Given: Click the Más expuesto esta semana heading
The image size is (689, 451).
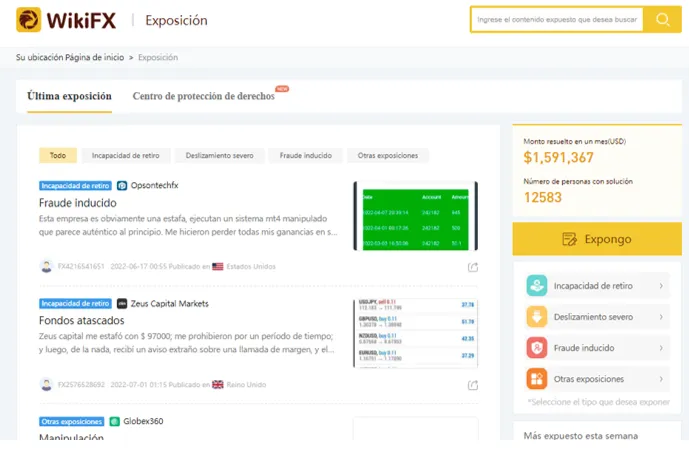Looking at the screenshot, I should click(580, 436).
